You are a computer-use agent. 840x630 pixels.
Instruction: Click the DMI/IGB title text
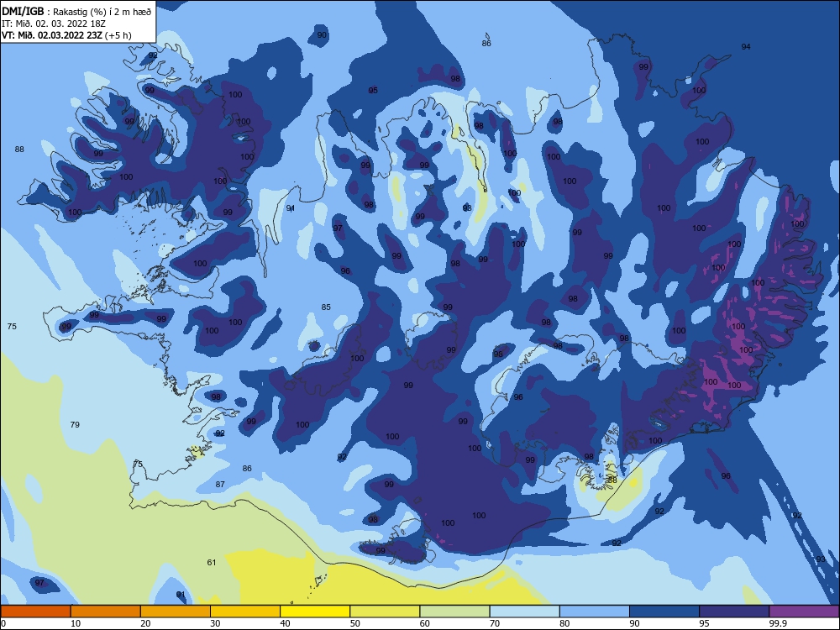[23, 11]
